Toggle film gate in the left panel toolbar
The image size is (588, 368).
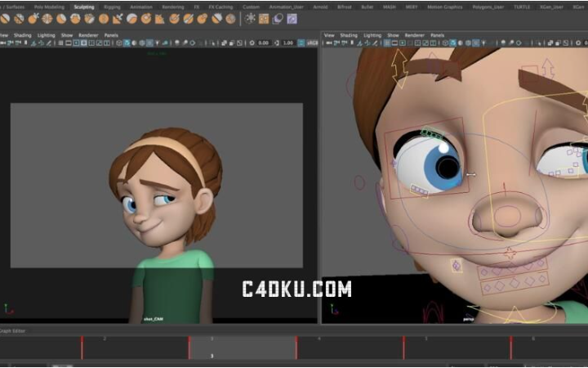click(69, 43)
